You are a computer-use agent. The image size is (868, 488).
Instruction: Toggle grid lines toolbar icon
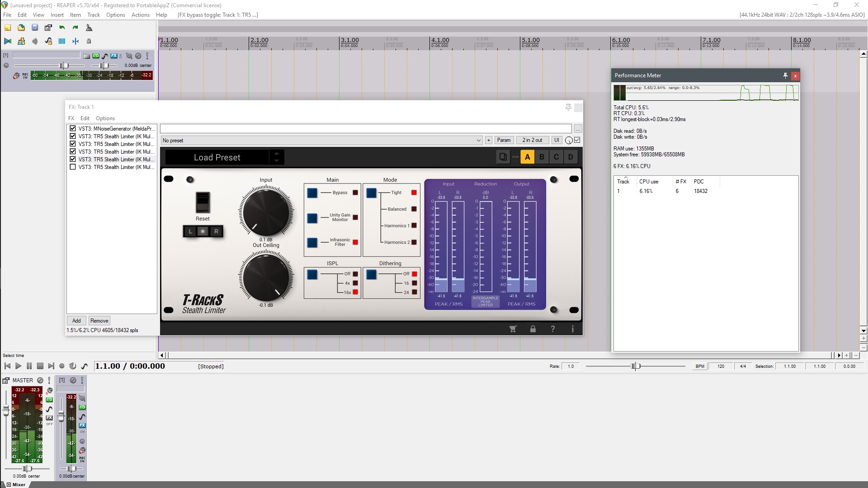pos(62,41)
